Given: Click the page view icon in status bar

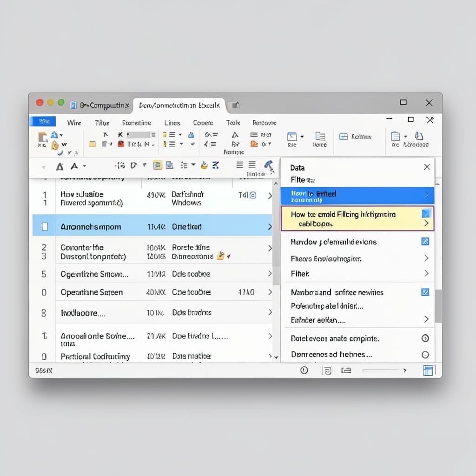Looking at the screenshot, I should point(327,370).
